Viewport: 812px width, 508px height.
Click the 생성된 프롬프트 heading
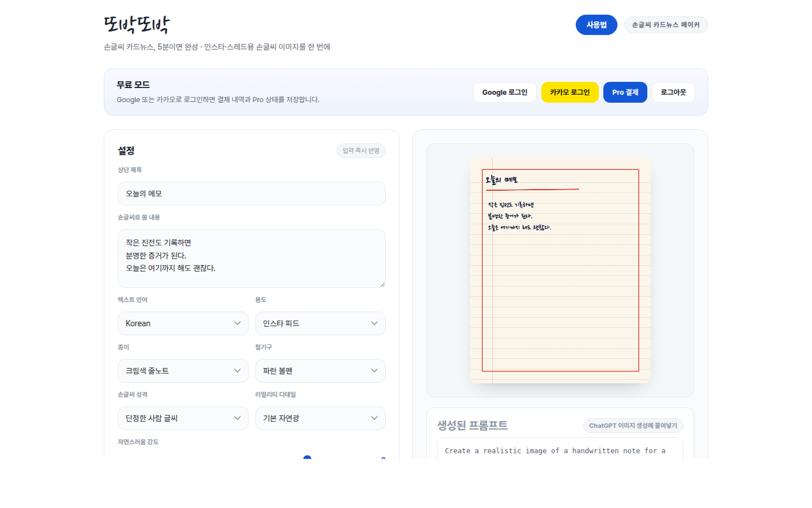click(x=473, y=426)
